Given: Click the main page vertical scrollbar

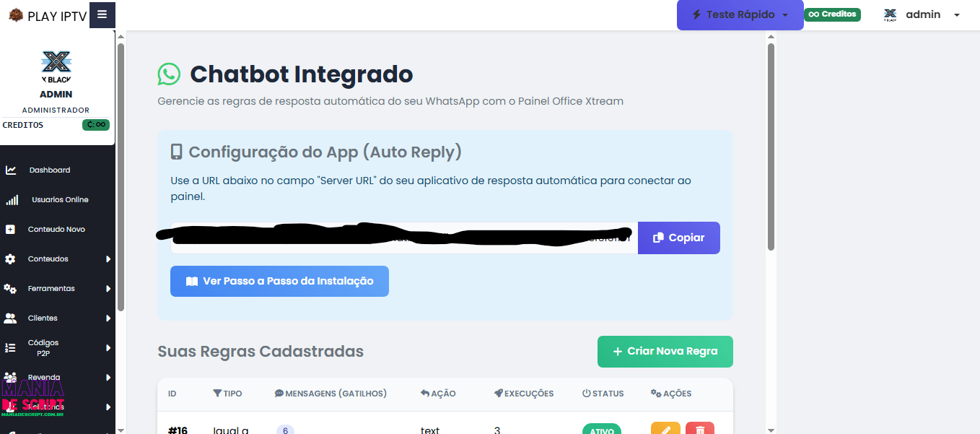Looking at the screenshot, I should point(771,147).
